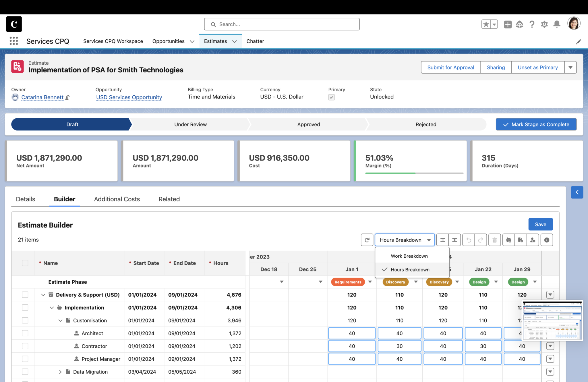
Task: Click the Submit for Approval button
Action: tap(450, 67)
